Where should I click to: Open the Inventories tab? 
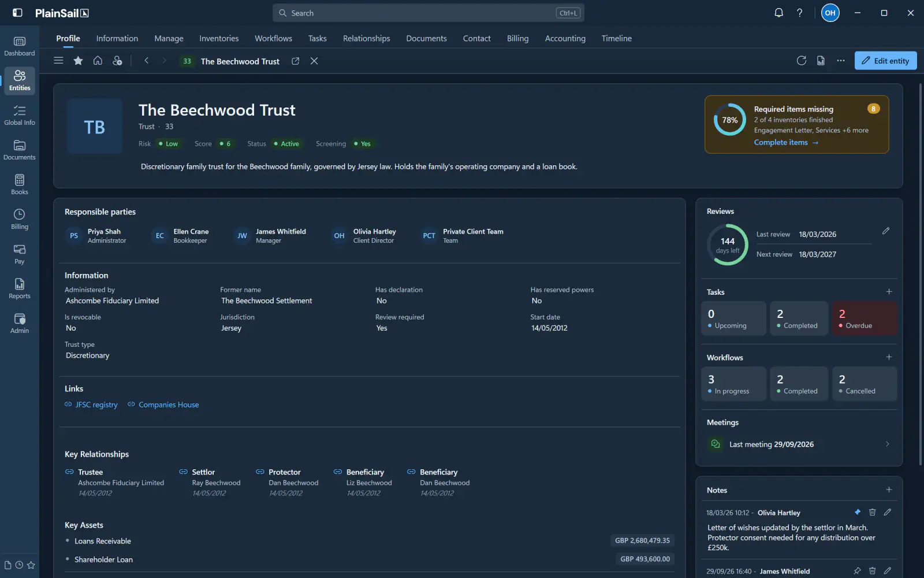coord(219,38)
